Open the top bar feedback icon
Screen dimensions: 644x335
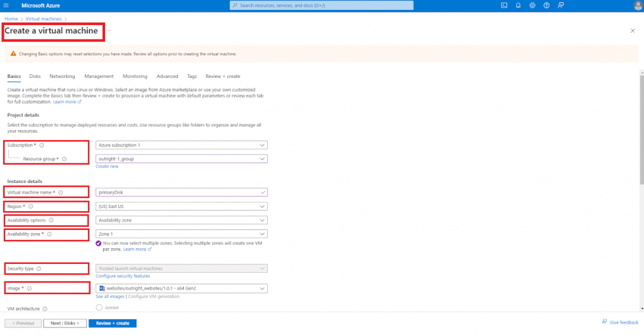560,5
